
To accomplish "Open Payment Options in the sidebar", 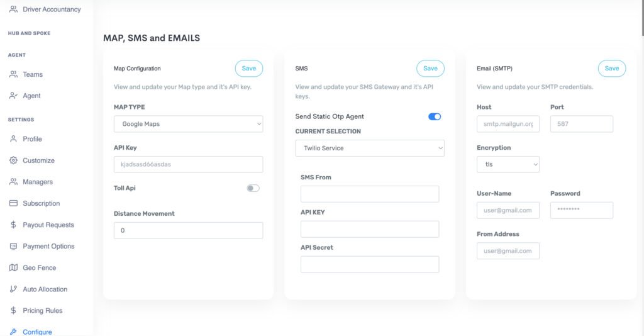I will tap(48, 246).
